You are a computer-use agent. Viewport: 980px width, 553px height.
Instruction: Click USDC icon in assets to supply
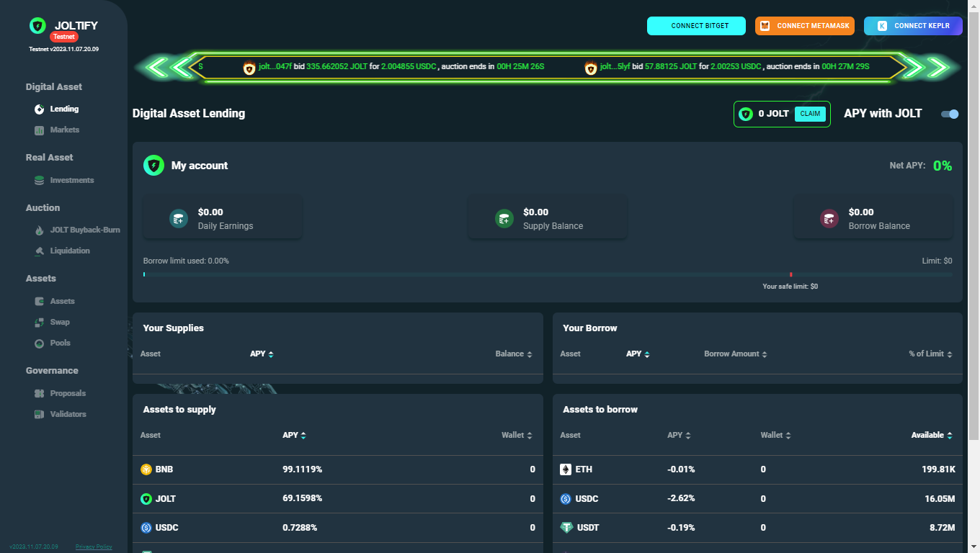click(146, 528)
